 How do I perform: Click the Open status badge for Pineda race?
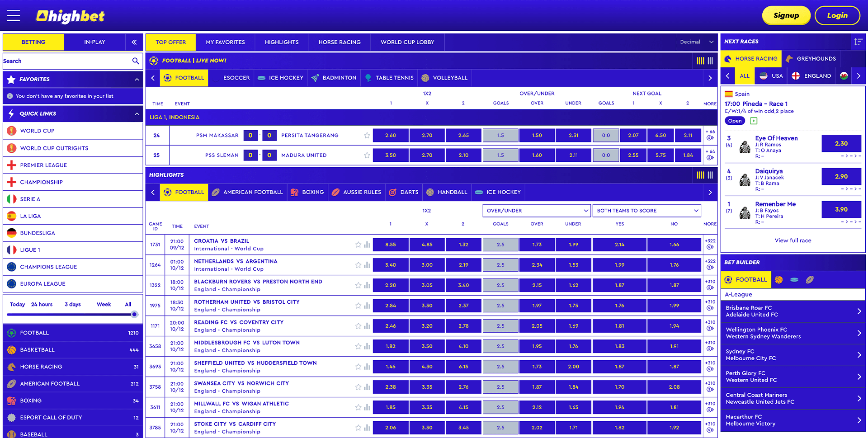[x=735, y=121]
